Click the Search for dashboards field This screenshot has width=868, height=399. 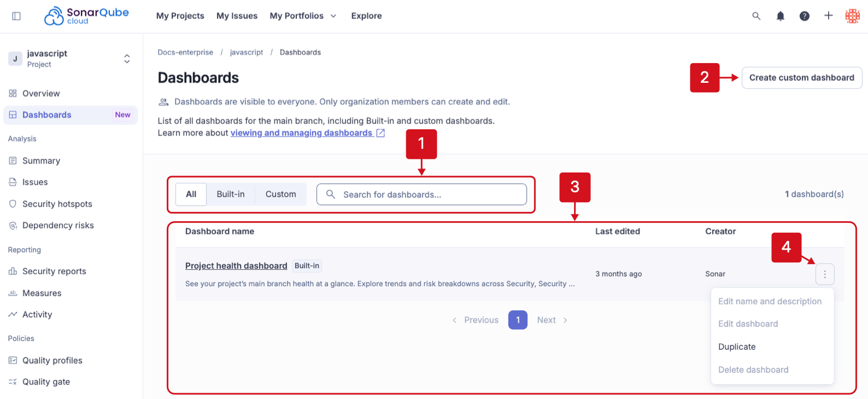click(421, 195)
